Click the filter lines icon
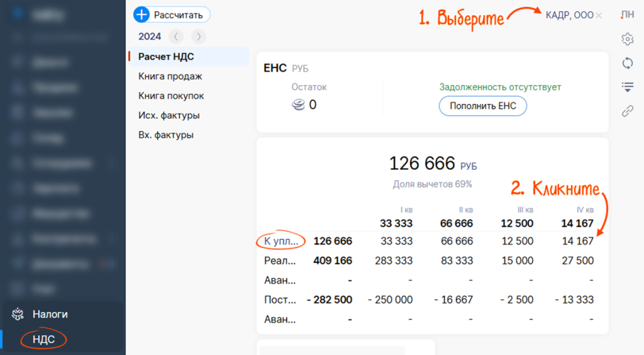Screen dimensions: 644x355 (x=627, y=87)
